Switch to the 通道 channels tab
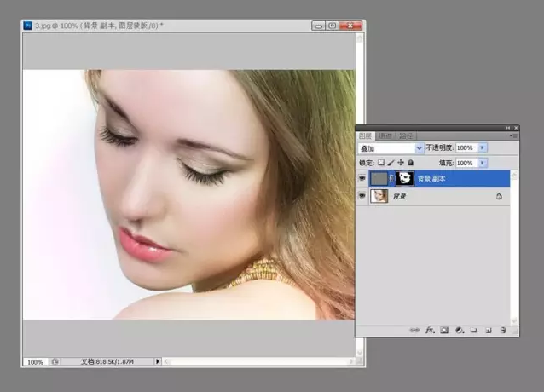This screenshot has height=392, width=544. click(386, 135)
